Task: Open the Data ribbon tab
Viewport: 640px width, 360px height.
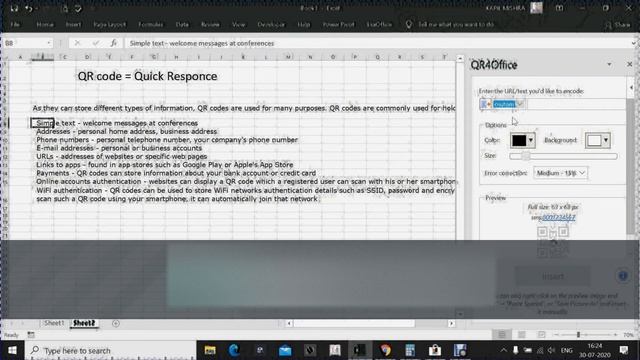Action: click(182, 24)
